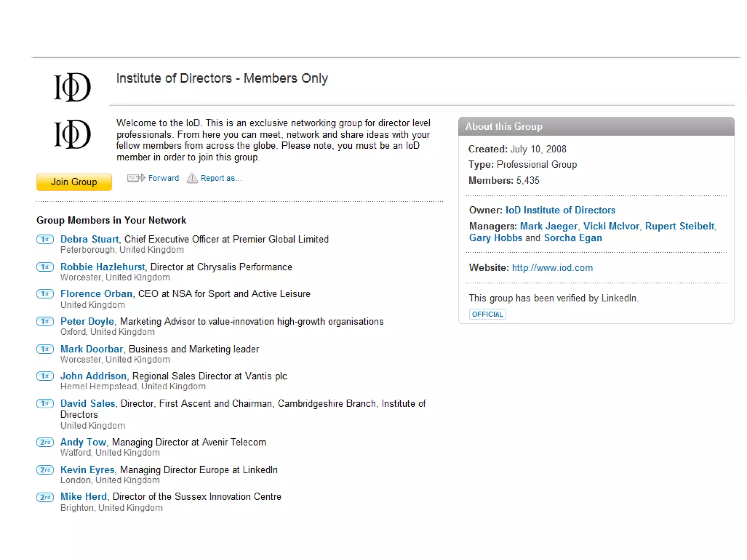Click the 2nd-degree badge beside Kevin Eyres
The height and width of the screenshot is (560, 747).
tap(45, 470)
